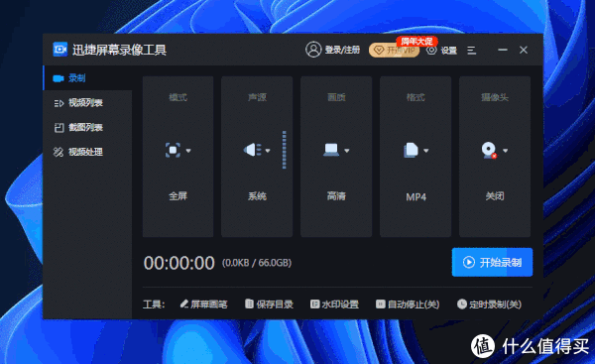Click the (0.0KB / 66.0GB) storage text

pyautogui.click(x=257, y=263)
